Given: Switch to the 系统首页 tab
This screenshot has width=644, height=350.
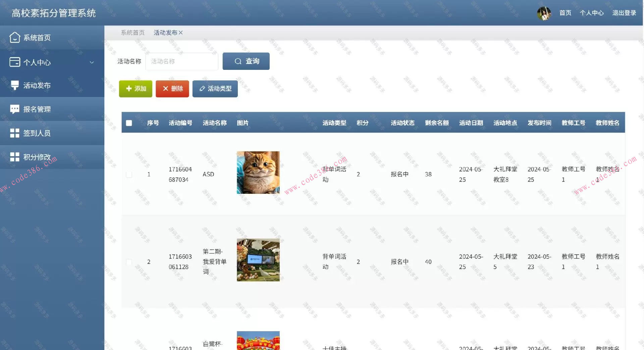Looking at the screenshot, I should coord(132,33).
